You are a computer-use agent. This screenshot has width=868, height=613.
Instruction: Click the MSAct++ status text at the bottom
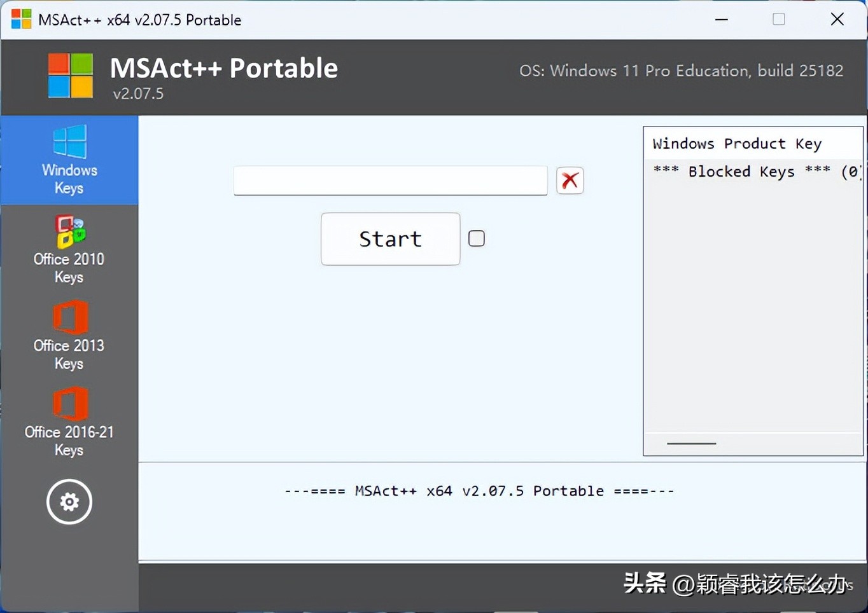point(479,490)
